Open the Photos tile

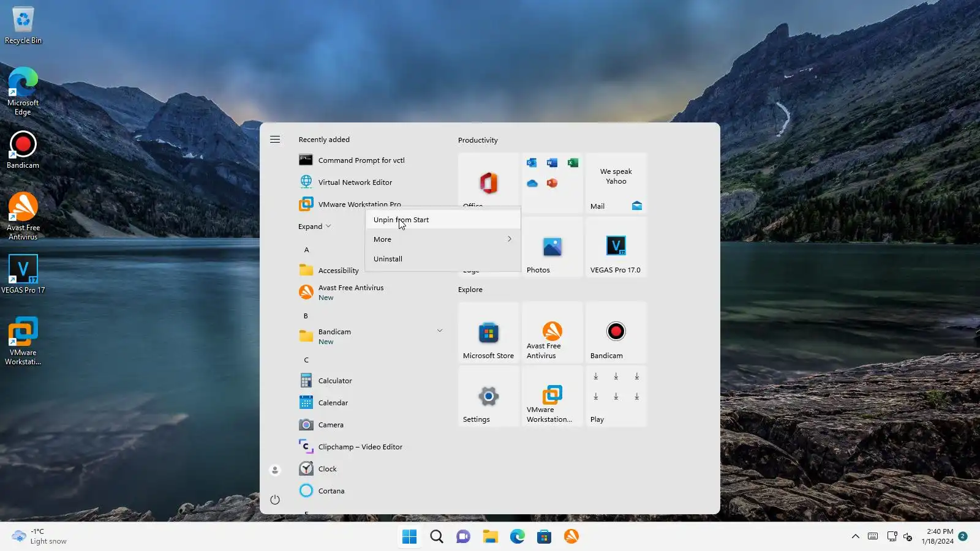click(x=552, y=247)
